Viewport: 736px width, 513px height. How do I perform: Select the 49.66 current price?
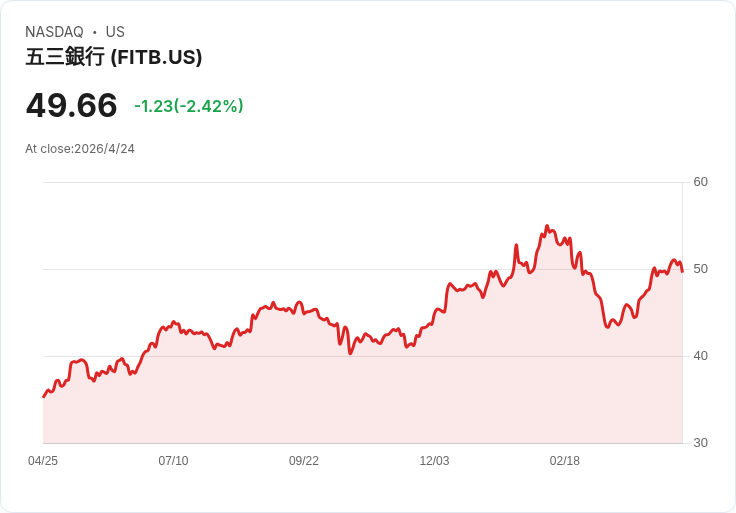tap(71, 105)
